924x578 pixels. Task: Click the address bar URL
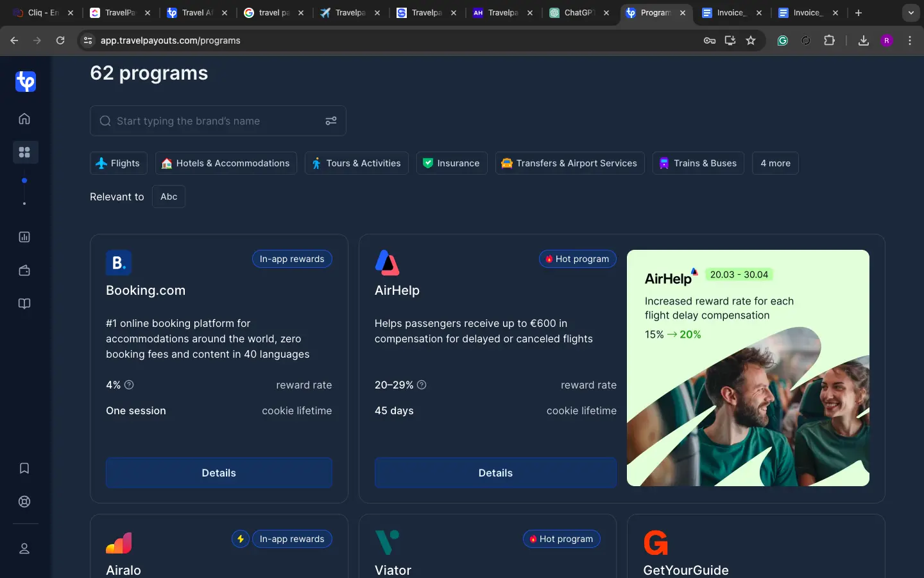[171, 40]
